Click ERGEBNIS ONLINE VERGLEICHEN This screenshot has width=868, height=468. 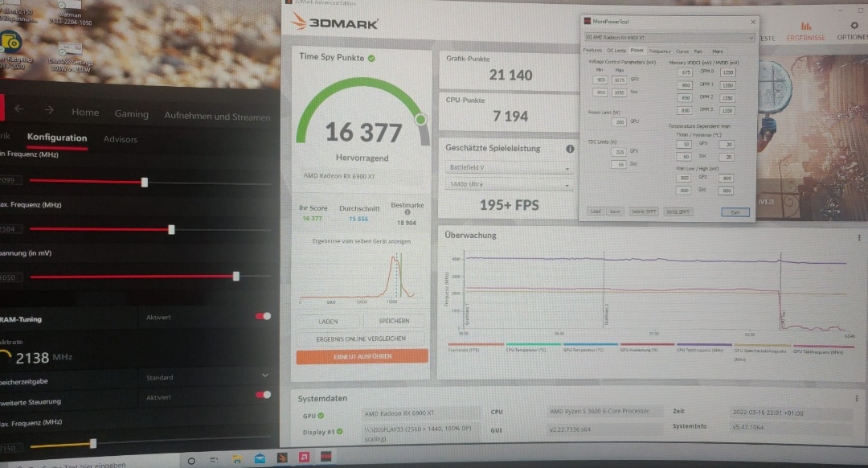[361, 339]
